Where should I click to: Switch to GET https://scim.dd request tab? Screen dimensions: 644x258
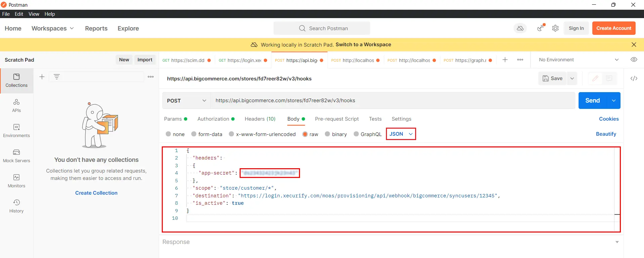coord(187,60)
